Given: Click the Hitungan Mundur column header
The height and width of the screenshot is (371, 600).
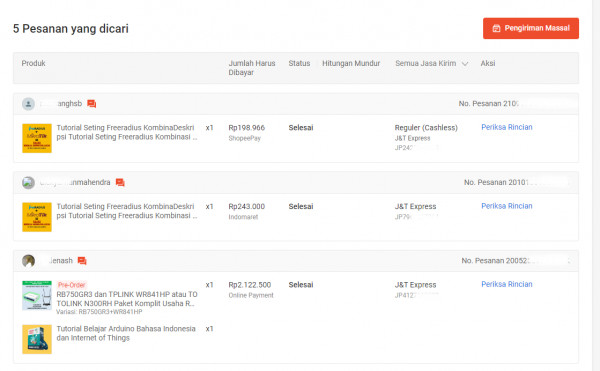Looking at the screenshot, I should point(351,63).
